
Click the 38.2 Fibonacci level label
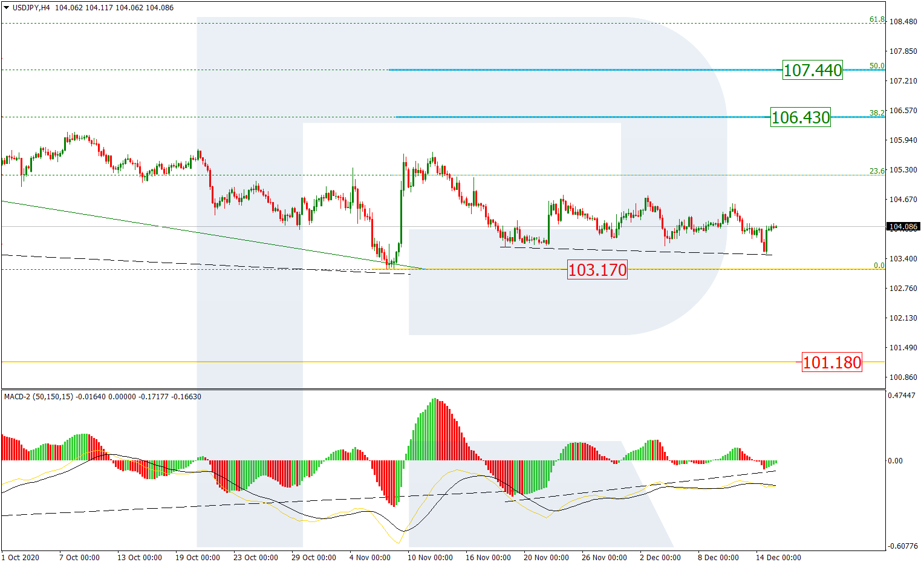(877, 113)
